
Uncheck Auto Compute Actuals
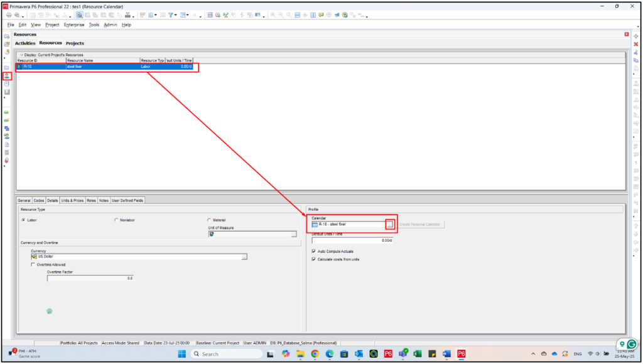pos(314,251)
